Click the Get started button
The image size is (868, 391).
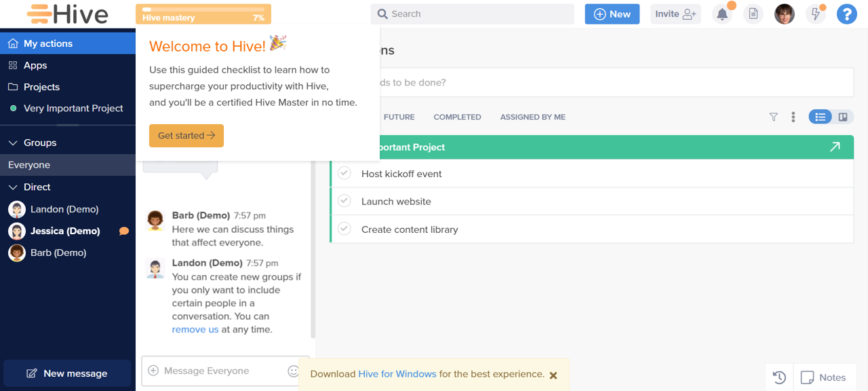(186, 136)
